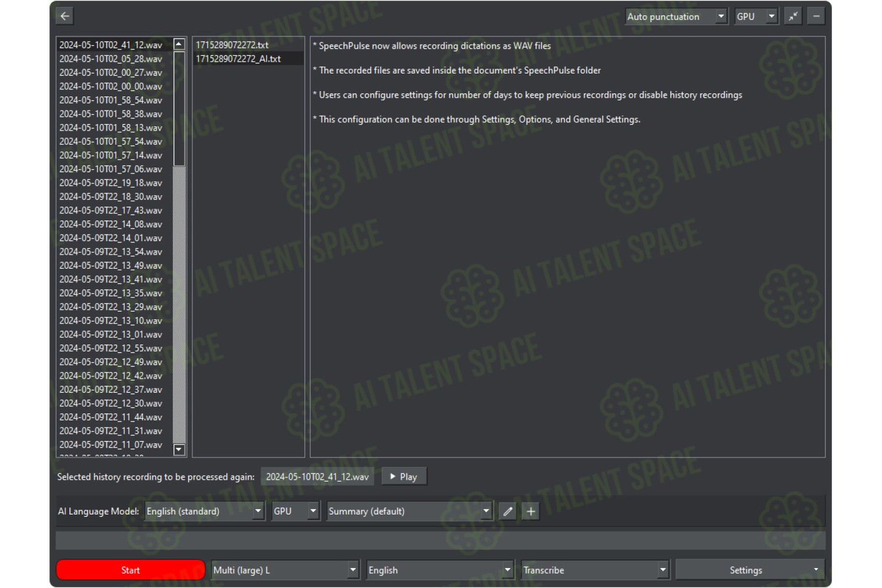The image size is (882, 588).
Task: Select recording 2024-05-10T02_00_27.wav
Action: 115,72
